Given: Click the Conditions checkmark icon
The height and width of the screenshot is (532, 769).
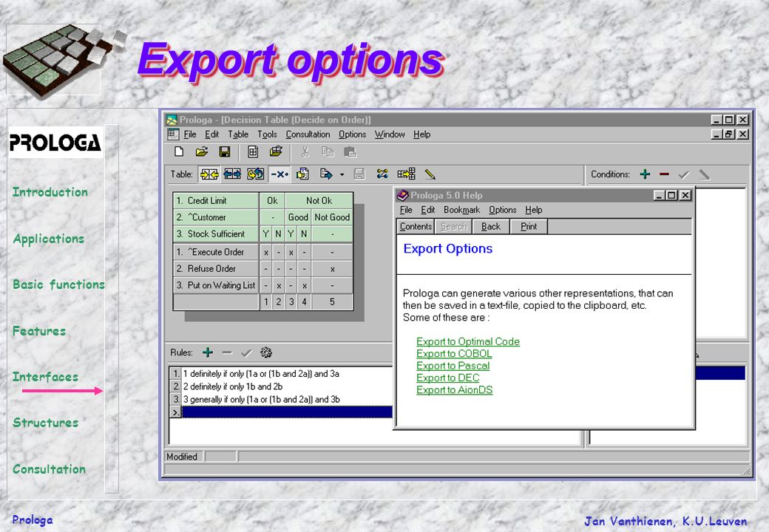Looking at the screenshot, I should pyautogui.click(x=684, y=174).
